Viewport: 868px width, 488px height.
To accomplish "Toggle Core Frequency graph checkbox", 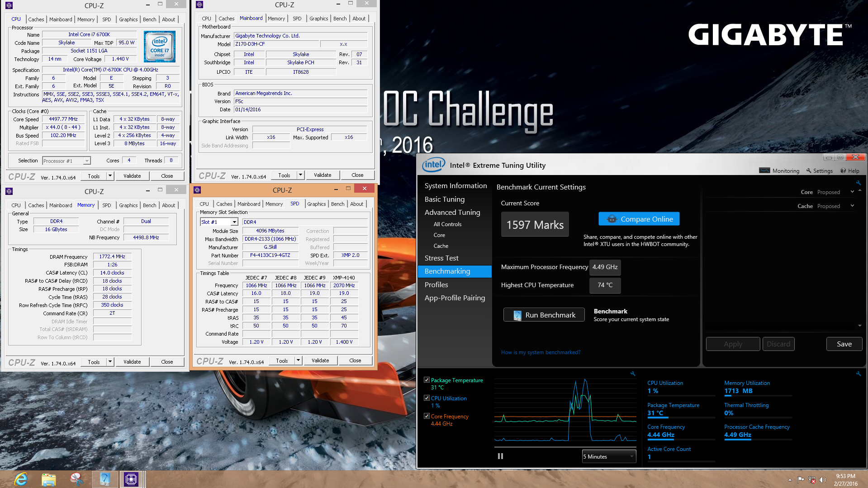I will (427, 416).
